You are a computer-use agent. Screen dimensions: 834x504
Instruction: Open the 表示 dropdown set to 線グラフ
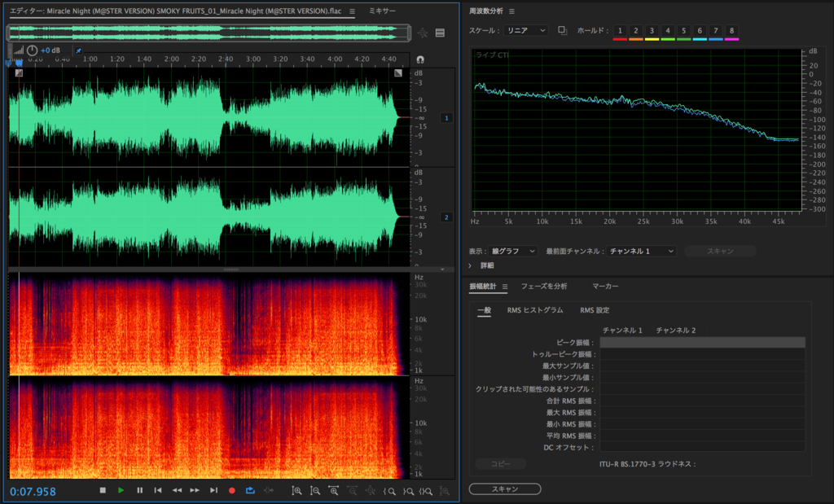click(513, 251)
